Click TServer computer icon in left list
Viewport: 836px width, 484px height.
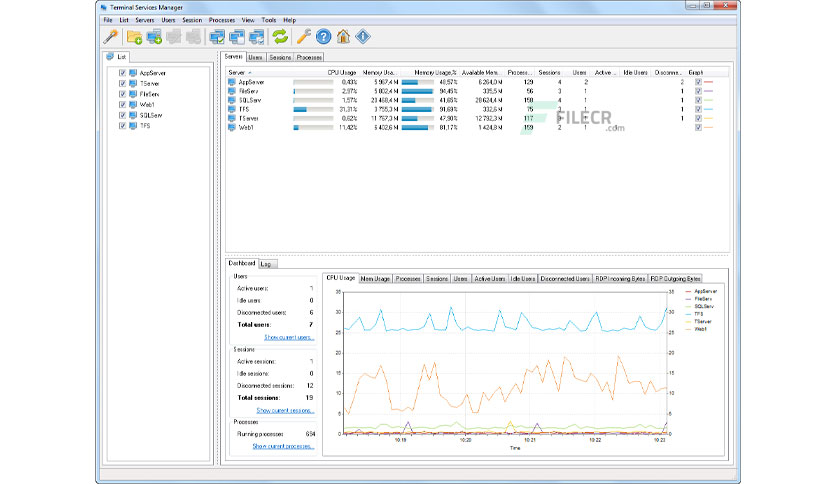click(x=133, y=83)
